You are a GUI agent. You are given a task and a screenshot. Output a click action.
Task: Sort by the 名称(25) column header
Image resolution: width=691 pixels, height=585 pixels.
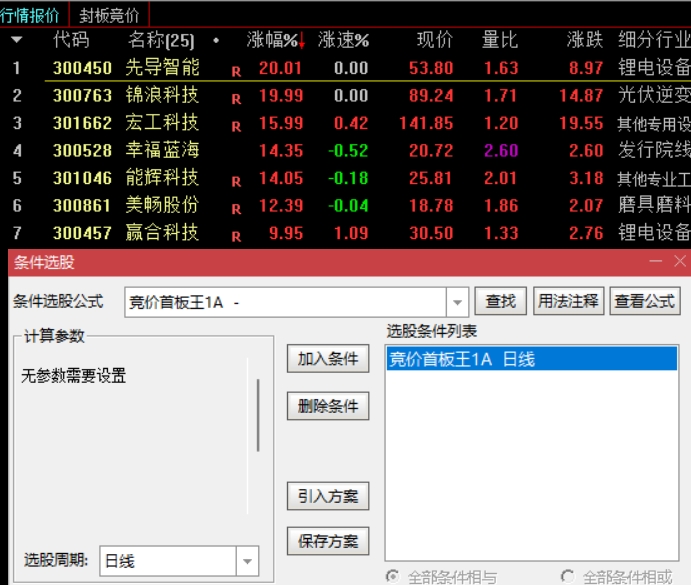(161, 40)
